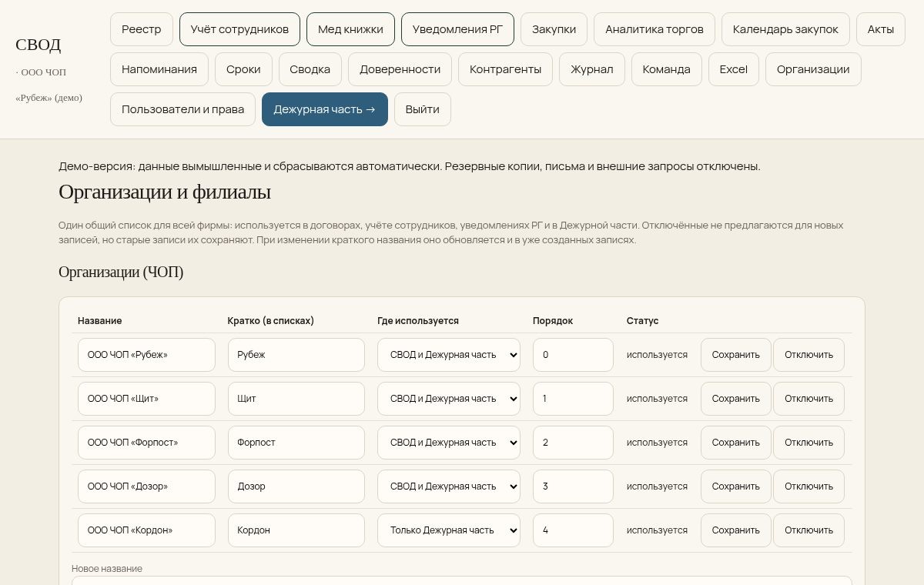Open Напоминания page
Viewport: 924px width, 585px height.
(x=159, y=69)
